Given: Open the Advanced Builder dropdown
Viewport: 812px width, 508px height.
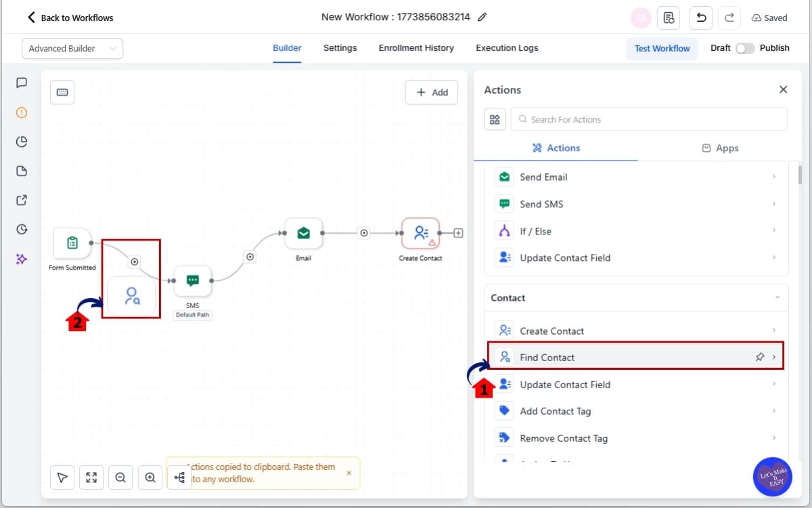Looking at the screenshot, I should pos(72,49).
